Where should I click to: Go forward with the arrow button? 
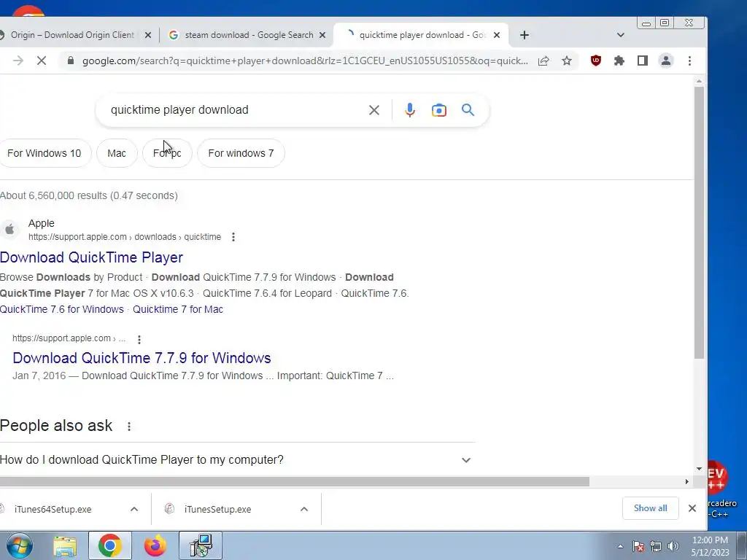(18, 61)
